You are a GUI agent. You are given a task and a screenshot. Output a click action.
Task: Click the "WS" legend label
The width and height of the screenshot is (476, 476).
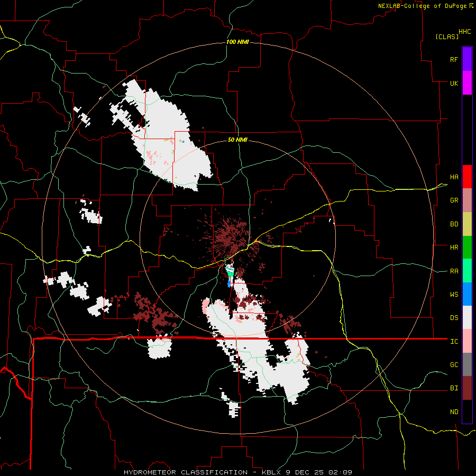[x=454, y=295]
